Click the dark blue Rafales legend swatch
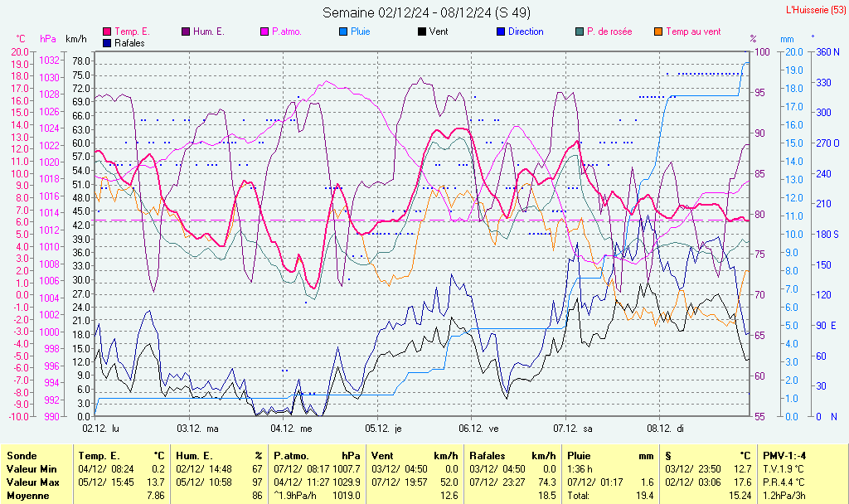This screenshot has height=504, width=849. 107,43
